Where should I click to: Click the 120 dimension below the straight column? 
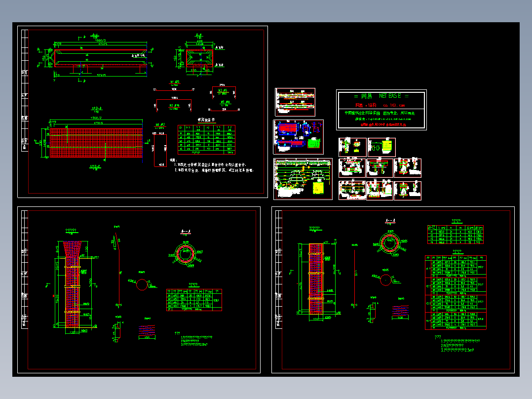point(315,319)
